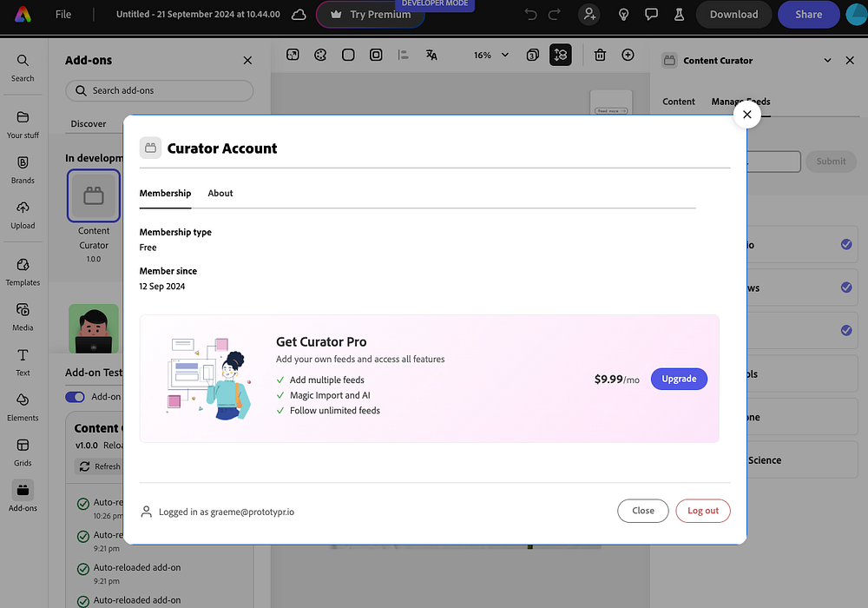Open Add-ons panel in the sidebar
The image size is (868, 608).
tap(23, 496)
